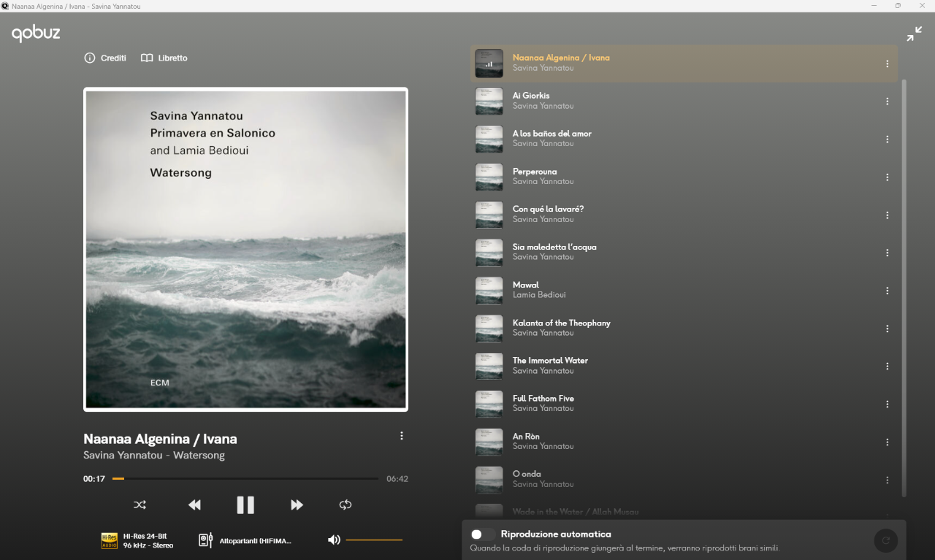
Task: Open options menu for Full Fathom Five
Action: (887, 404)
